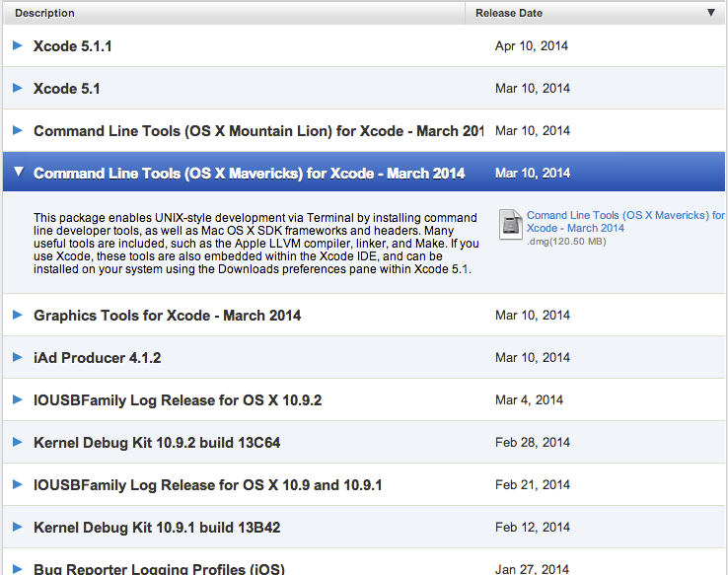Click Bug Reporter Logging Profiles (iOS) title

click(159, 569)
